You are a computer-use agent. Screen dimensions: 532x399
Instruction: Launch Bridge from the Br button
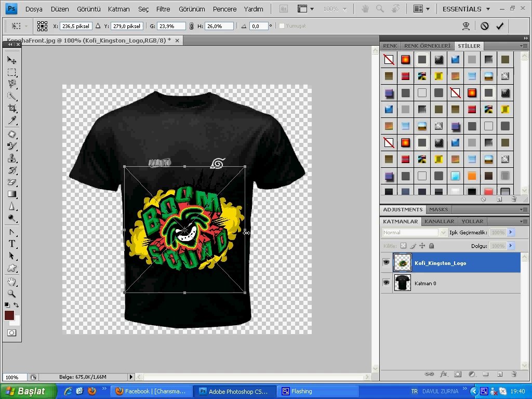pos(283,9)
